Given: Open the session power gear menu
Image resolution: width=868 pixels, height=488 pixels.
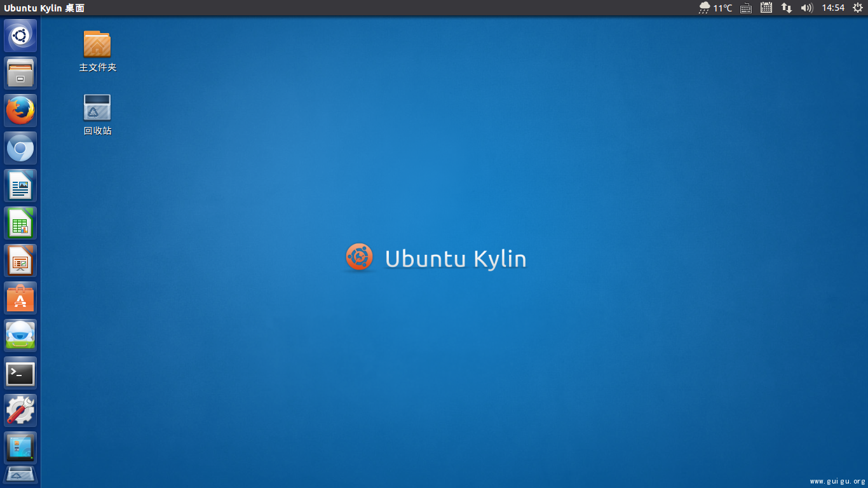Looking at the screenshot, I should 858,8.
